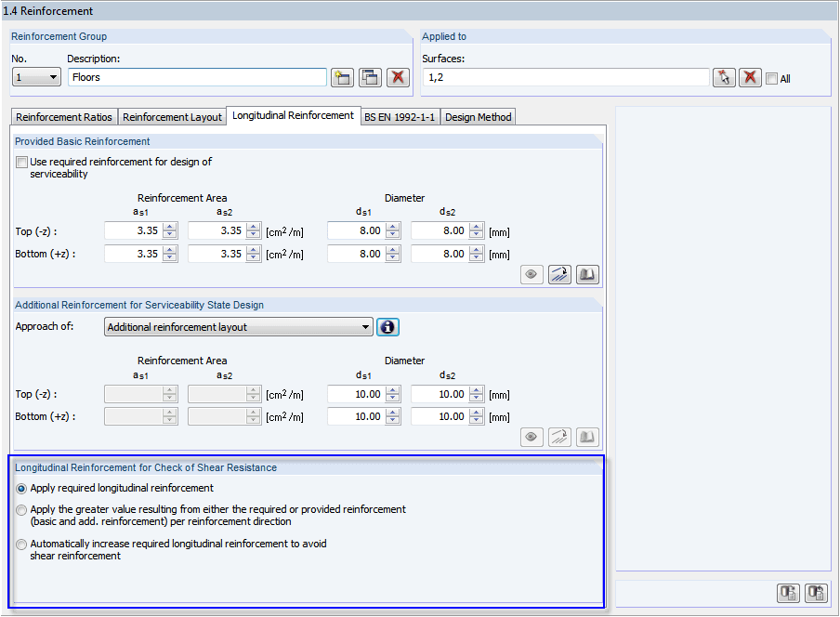Image resolution: width=840 pixels, height=617 pixels.
Task: Use stepper of additional Top ds2 diameter
Action: (477, 394)
